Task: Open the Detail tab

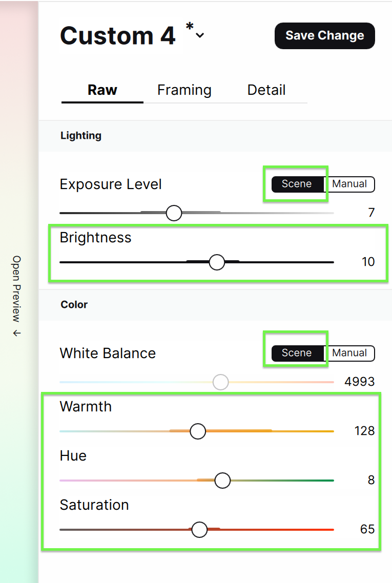Action: point(266,90)
